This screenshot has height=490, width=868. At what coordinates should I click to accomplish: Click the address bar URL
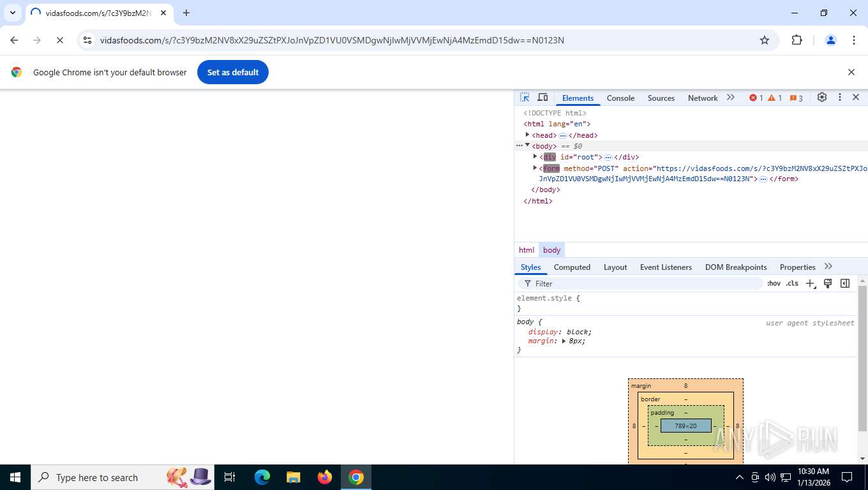click(x=332, y=40)
